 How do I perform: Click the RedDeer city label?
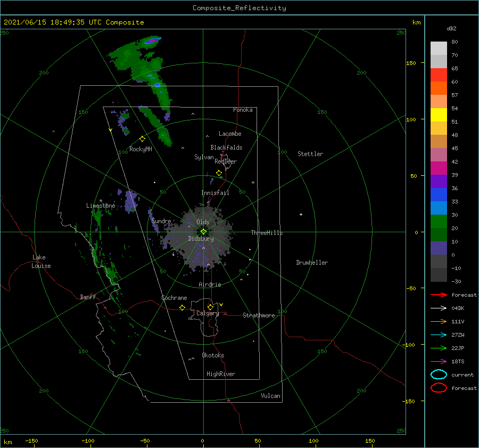(x=226, y=161)
